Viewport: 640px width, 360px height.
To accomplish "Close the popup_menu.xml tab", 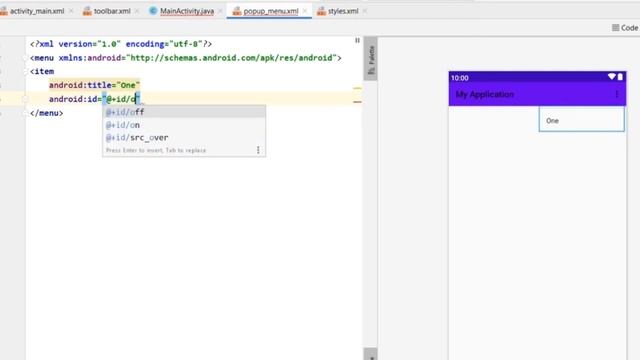I will click(305, 11).
